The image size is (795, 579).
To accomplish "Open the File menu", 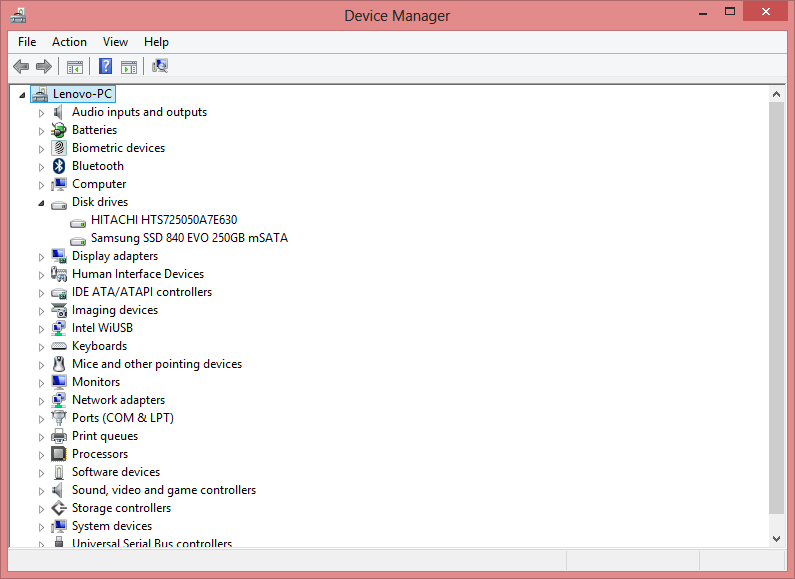I will [x=27, y=42].
